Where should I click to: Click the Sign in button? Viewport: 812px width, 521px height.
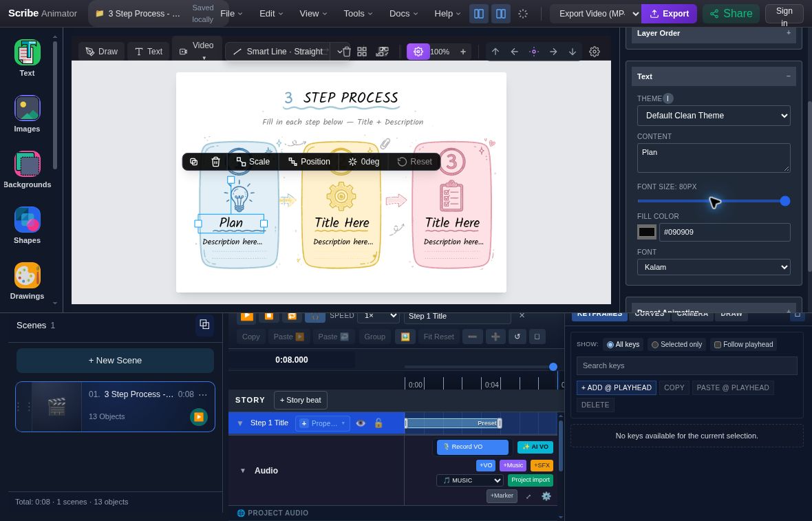point(784,14)
